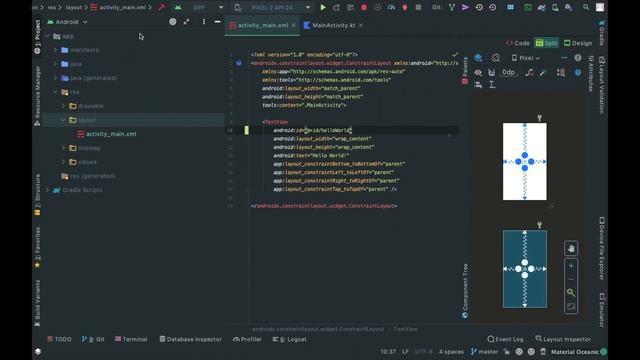The image size is (640, 360).
Task: Click the Apply Changes and Restart icon
Action: [336, 7]
